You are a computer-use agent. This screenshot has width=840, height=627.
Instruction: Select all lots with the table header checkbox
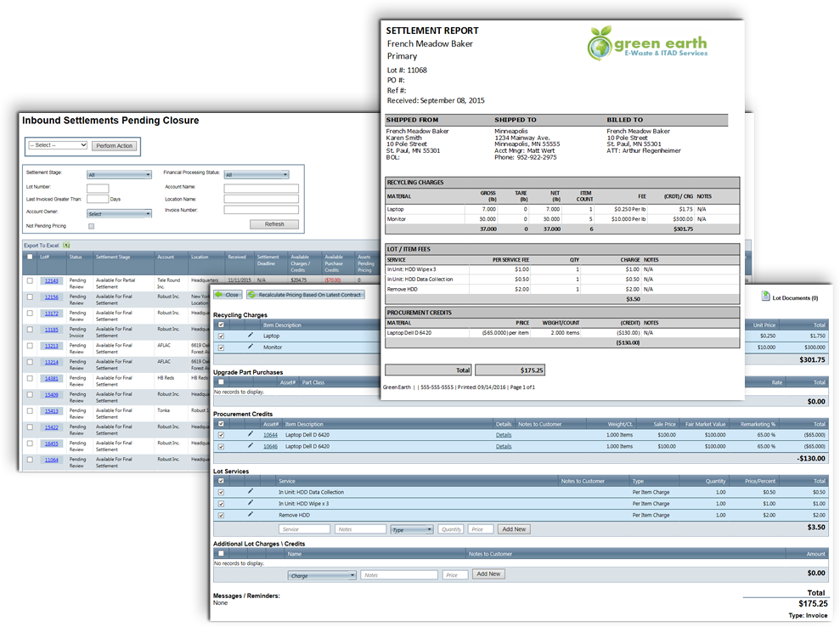[x=30, y=257]
